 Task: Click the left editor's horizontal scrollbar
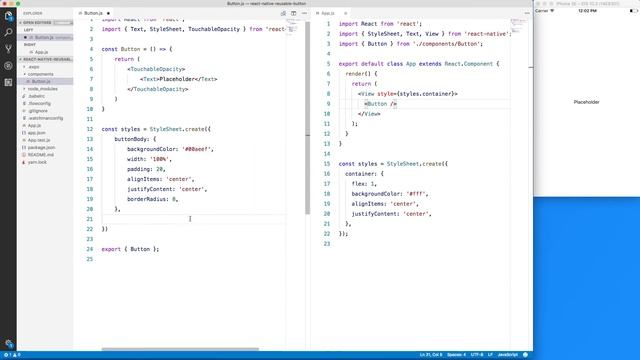click(x=180, y=349)
